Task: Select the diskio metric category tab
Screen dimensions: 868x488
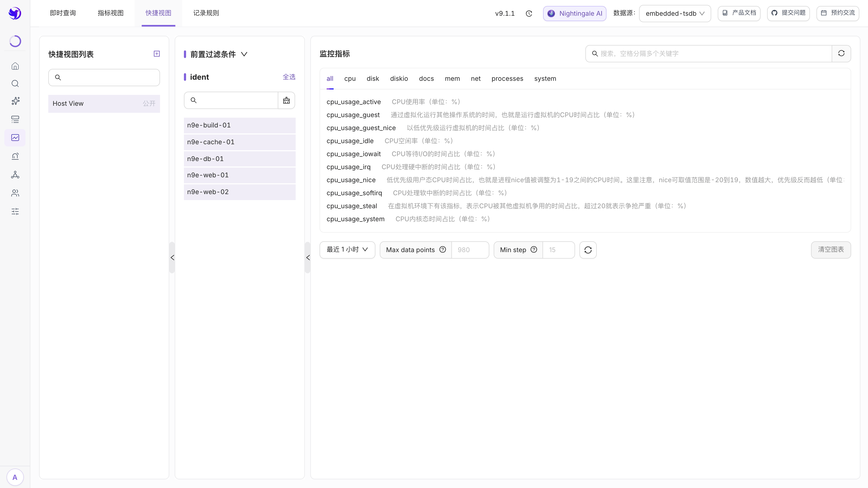Action: point(399,79)
